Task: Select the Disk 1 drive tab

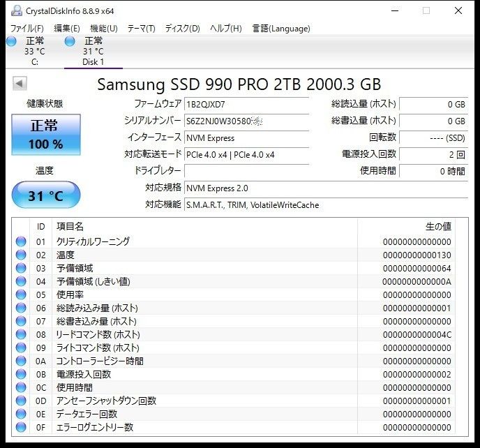Action: pos(93,51)
